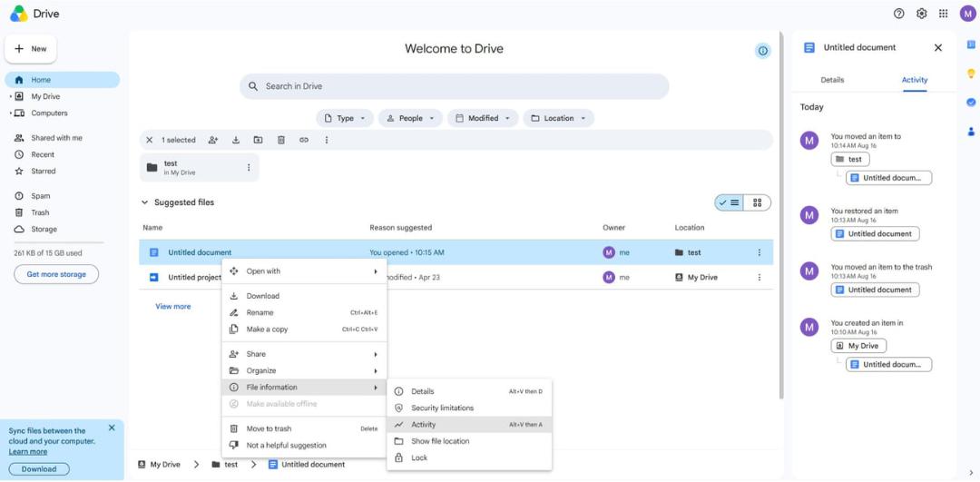Click the Copy link toolbar icon
980x482 pixels.
(x=304, y=140)
